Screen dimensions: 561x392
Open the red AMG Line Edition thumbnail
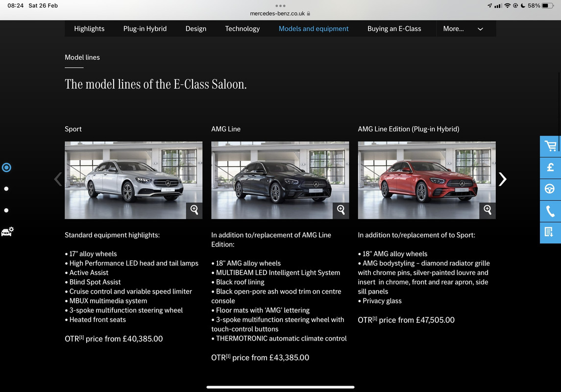click(427, 180)
